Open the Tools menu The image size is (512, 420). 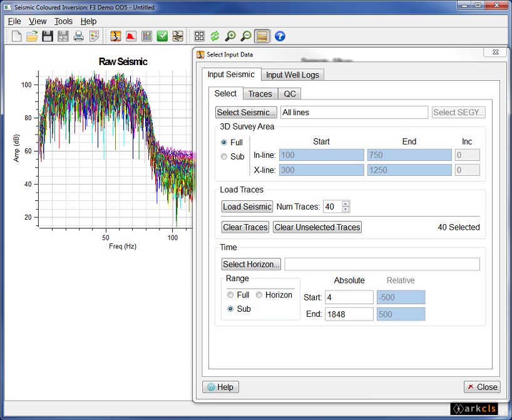point(63,21)
